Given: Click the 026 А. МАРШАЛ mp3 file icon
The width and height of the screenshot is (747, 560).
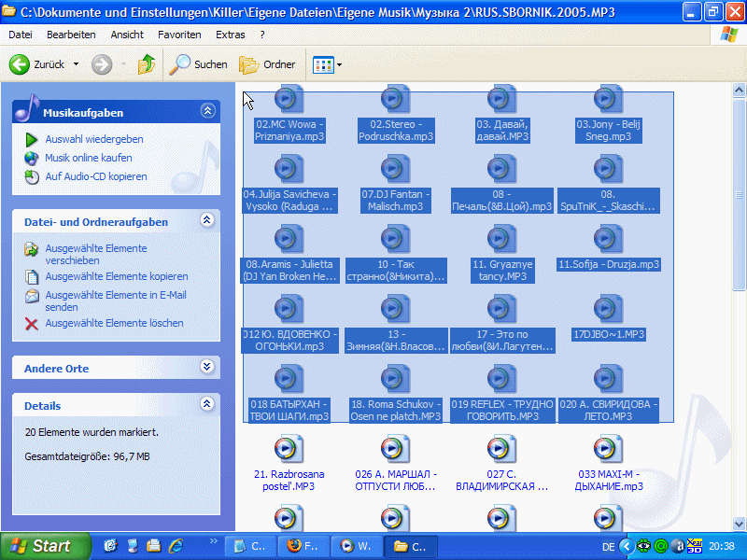Looking at the screenshot, I should pyautogui.click(x=396, y=450).
